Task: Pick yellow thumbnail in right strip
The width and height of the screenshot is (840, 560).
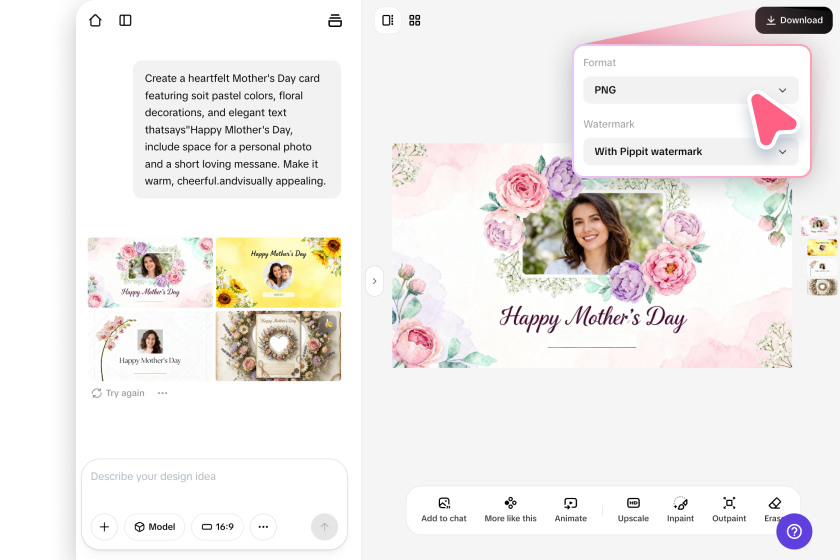Action: (x=822, y=247)
